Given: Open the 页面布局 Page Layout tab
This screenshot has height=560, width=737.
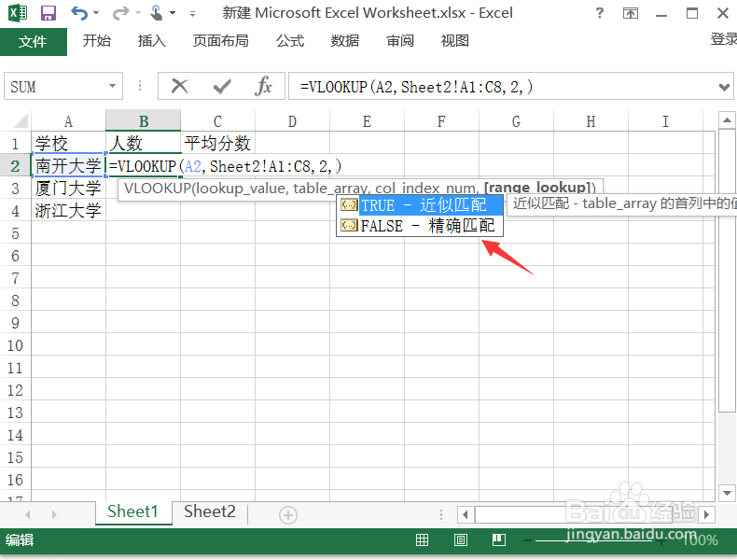Looking at the screenshot, I should [220, 41].
